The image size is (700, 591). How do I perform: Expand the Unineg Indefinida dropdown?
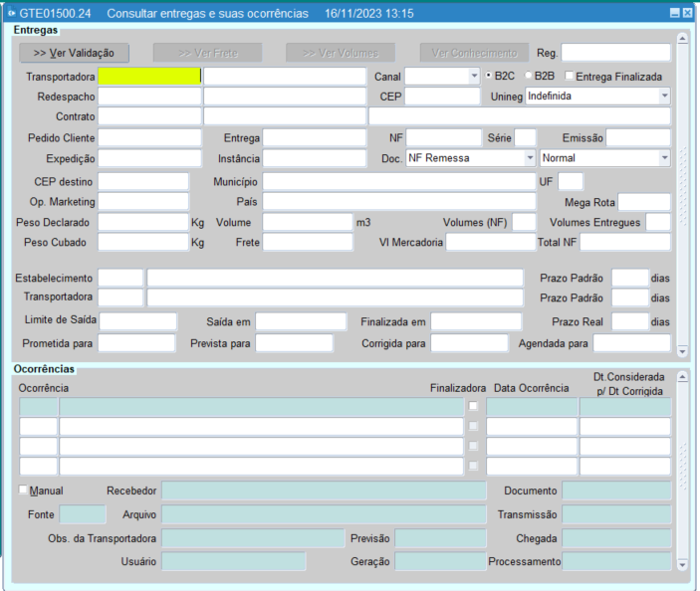tap(664, 97)
